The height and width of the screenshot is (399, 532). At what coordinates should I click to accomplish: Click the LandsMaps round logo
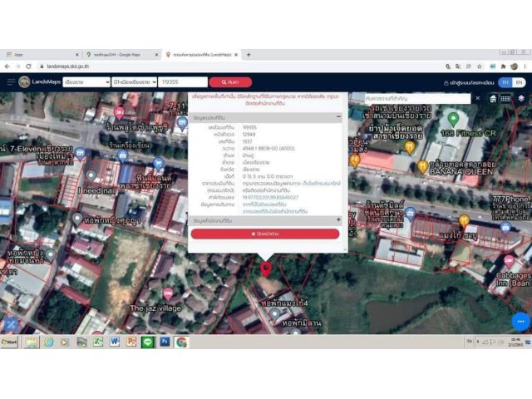point(24,82)
